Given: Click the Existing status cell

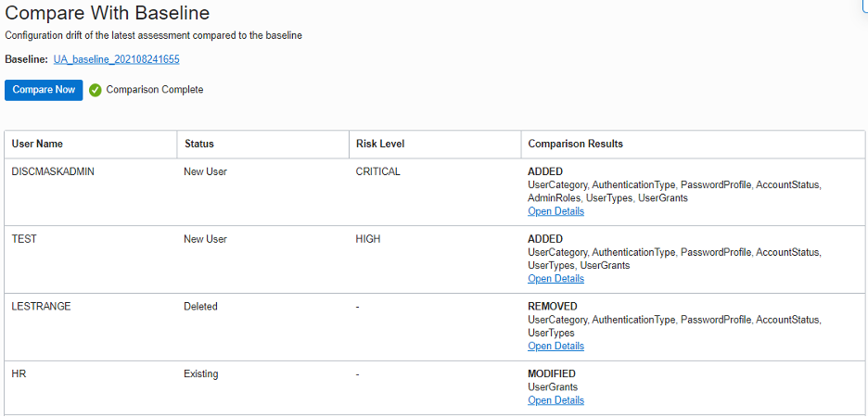Looking at the screenshot, I should [201, 374].
